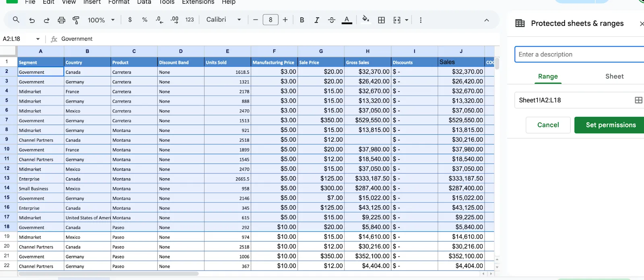This screenshot has height=280, width=644.
Task: Click the vertical scrollbar down arrow
Action: tap(497, 267)
